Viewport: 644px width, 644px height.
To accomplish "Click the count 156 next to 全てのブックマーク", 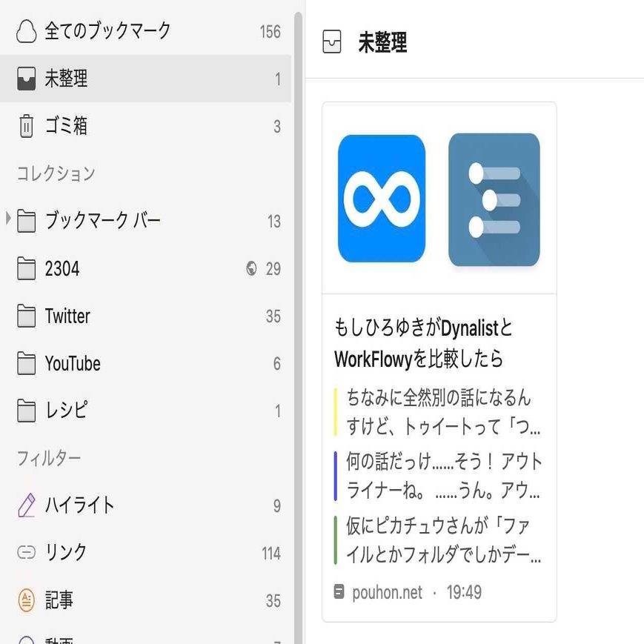I will [270, 32].
